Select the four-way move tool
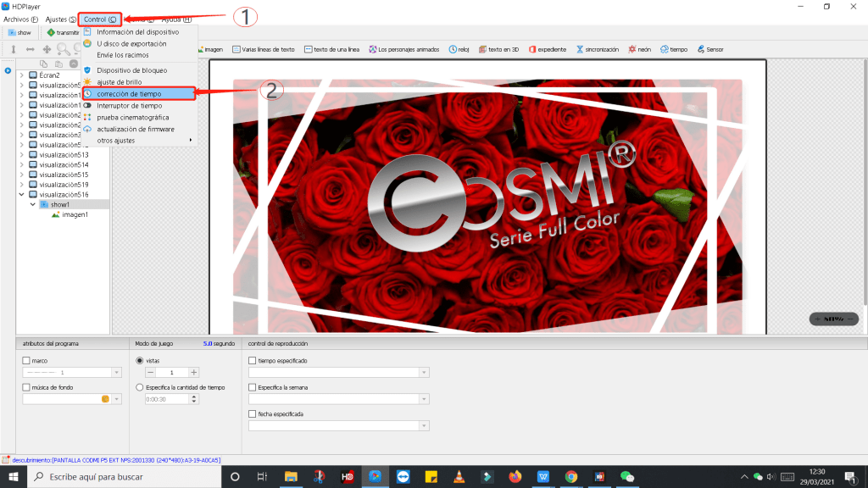 (x=47, y=49)
